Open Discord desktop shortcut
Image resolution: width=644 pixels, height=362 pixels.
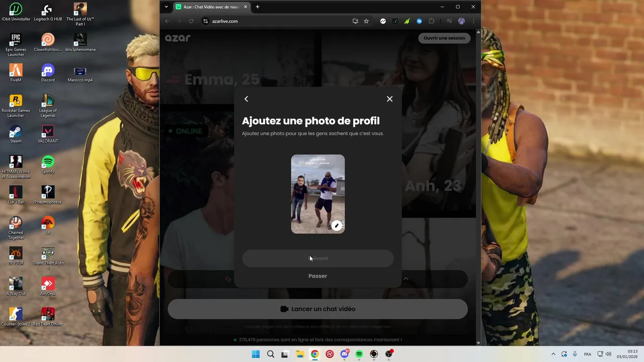48,73
